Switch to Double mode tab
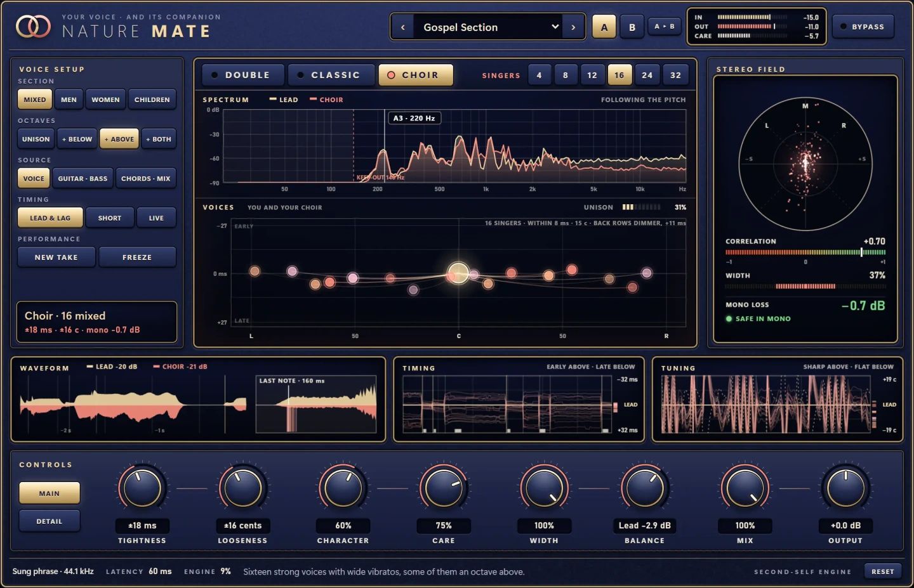914x588 pixels. point(242,75)
